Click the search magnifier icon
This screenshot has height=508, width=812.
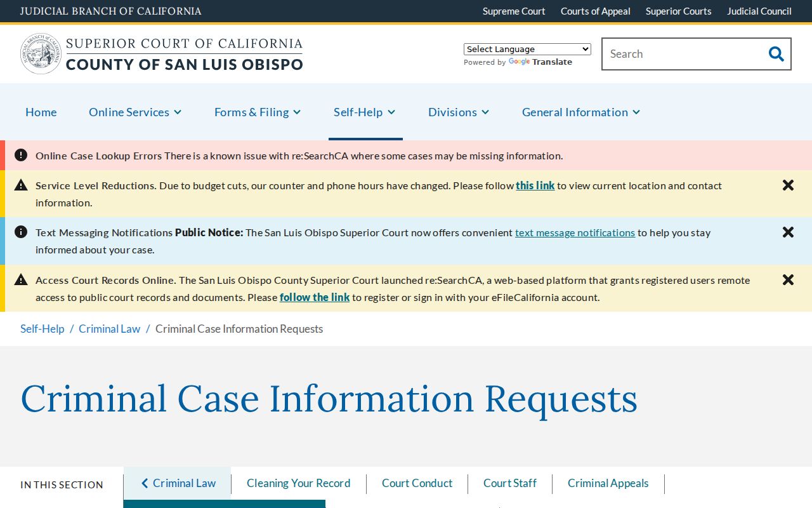(x=776, y=54)
